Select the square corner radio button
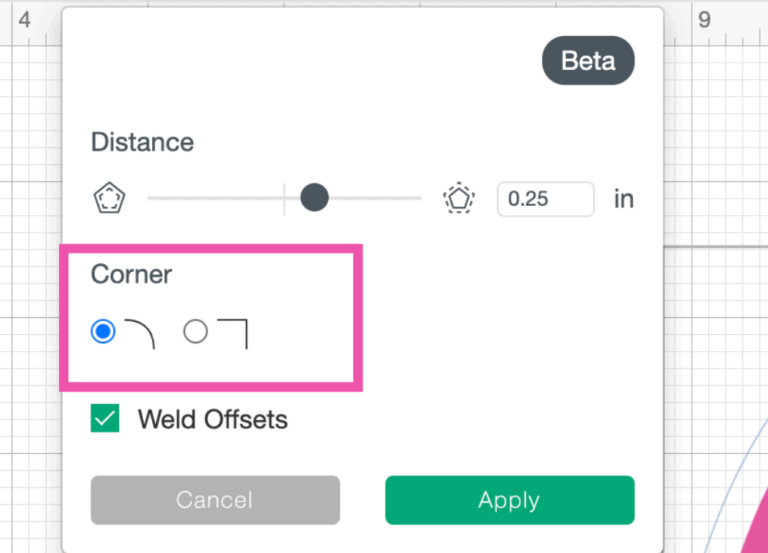The image size is (768, 553). pos(196,332)
